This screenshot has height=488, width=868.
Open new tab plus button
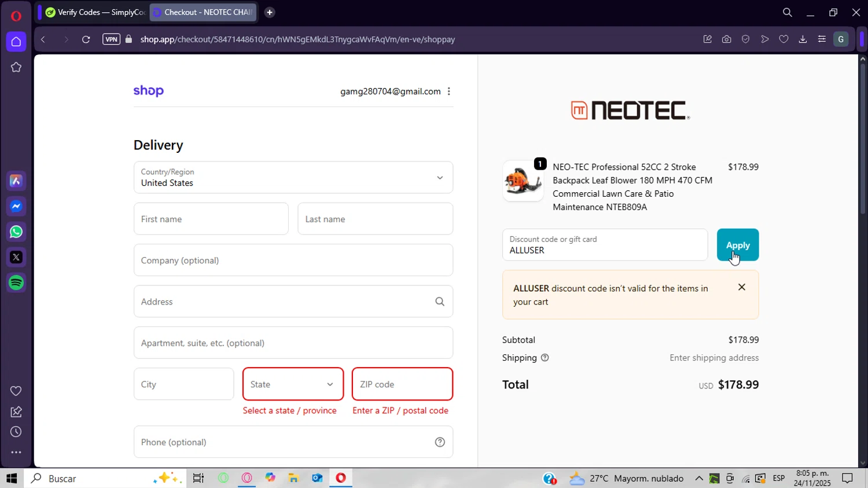tap(270, 12)
